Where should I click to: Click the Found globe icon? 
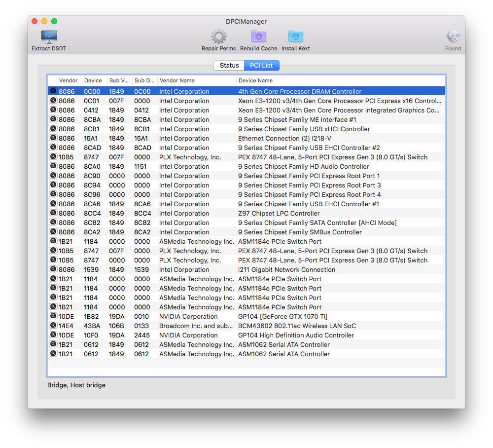(453, 37)
